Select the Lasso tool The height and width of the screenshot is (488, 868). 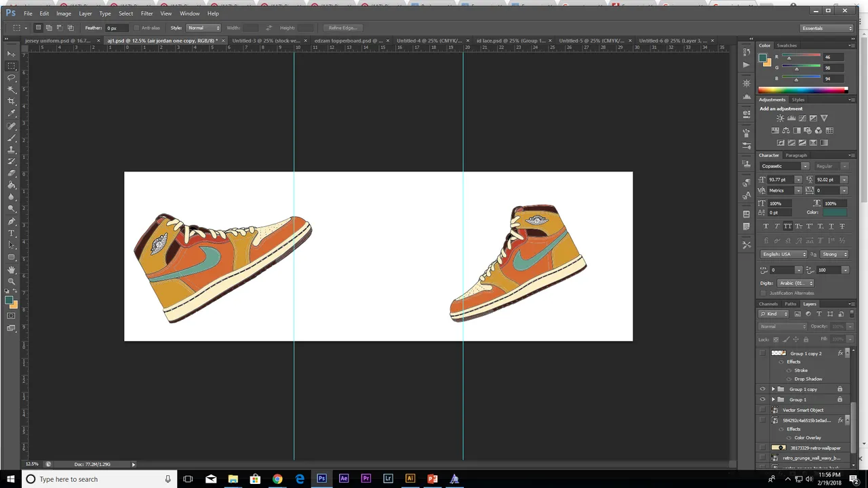coord(12,78)
